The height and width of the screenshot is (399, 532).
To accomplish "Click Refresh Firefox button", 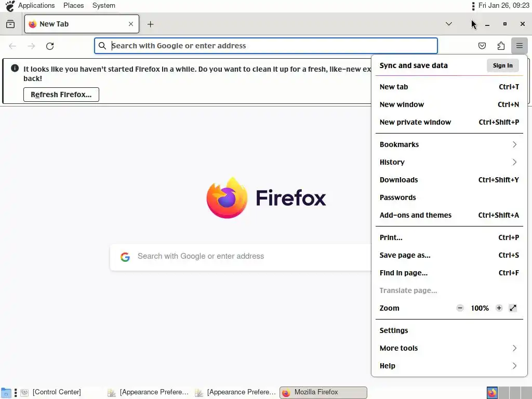I will tap(61, 95).
